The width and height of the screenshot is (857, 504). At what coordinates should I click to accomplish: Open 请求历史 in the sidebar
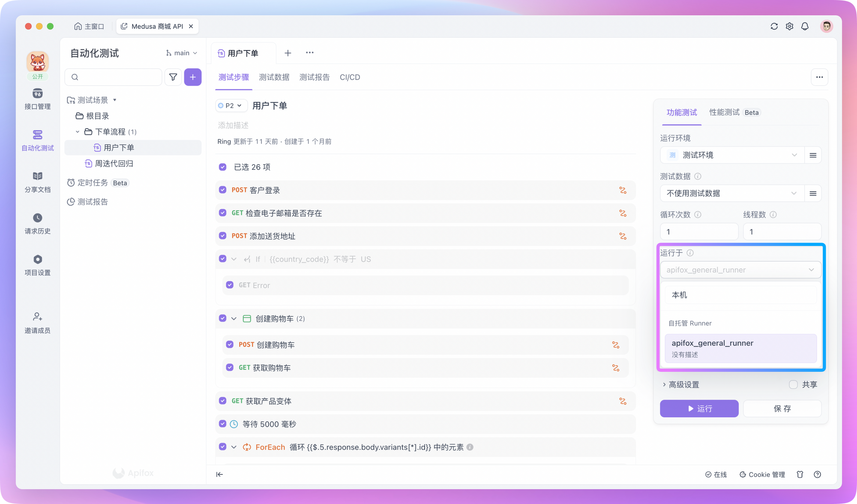pos(38,224)
